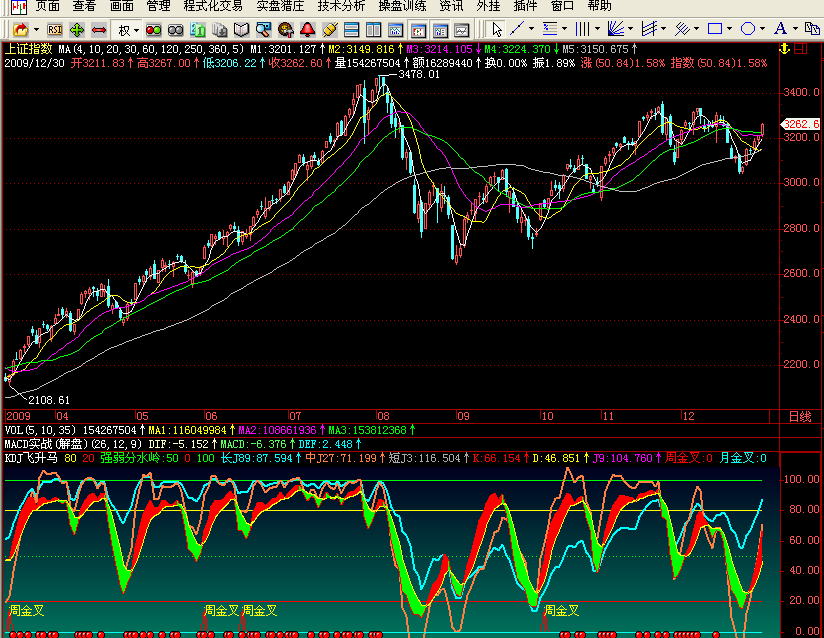The image size is (824, 638).
Task: Click the small red rectangle icon beside anchor
Action: pyautogui.click(x=800, y=49)
